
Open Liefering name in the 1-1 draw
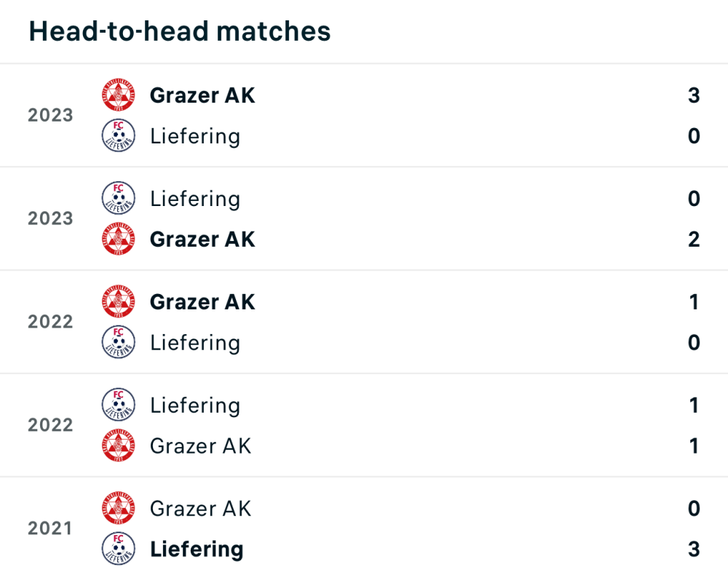[x=195, y=405]
